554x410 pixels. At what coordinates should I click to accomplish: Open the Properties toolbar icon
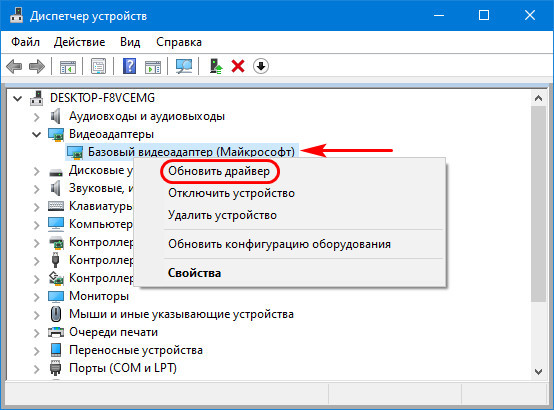[x=98, y=66]
